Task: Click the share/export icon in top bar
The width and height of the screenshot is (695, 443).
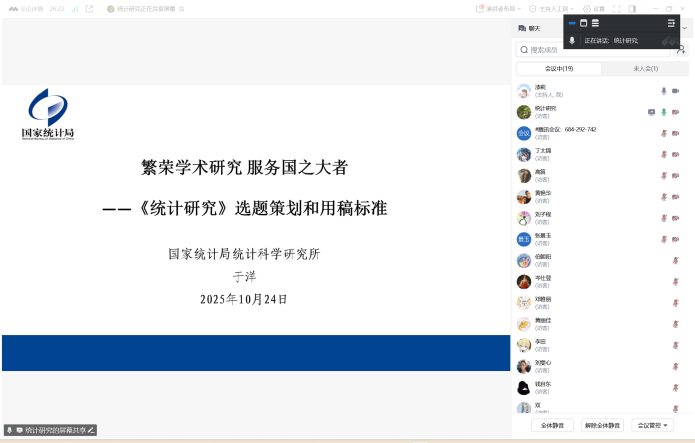Action: click(90, 8)
